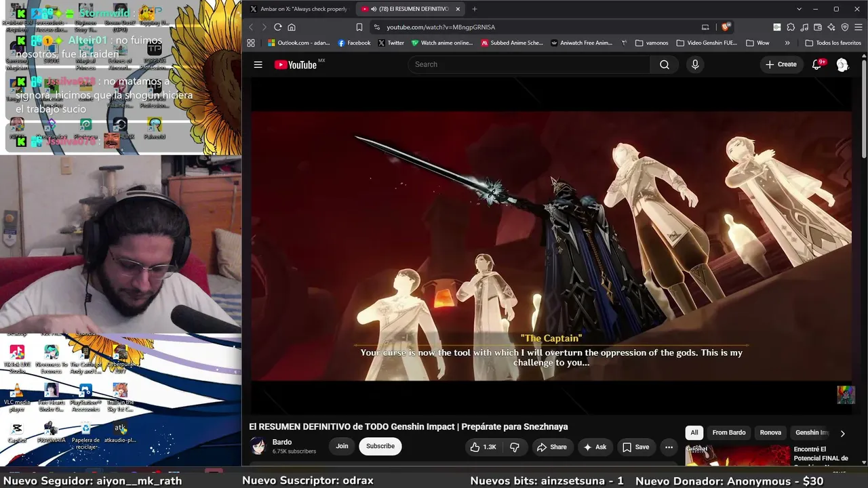868x488 pixels.
Task: Open the YouTube guide hamburger menu
Action: pos(258,64)
